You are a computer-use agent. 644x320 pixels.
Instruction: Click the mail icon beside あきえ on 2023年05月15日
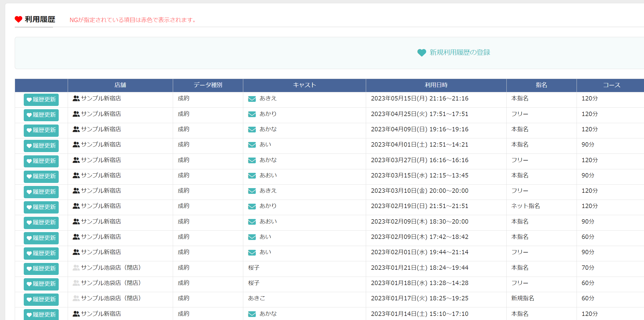(252, 99)
